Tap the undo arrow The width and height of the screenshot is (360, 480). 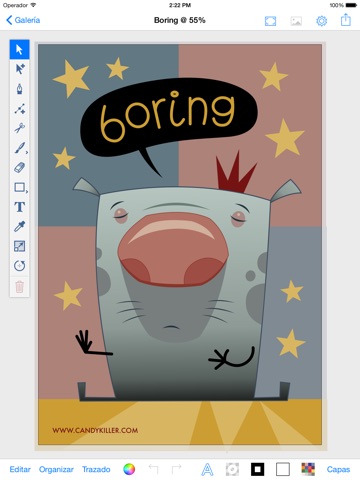pos(153,469)
